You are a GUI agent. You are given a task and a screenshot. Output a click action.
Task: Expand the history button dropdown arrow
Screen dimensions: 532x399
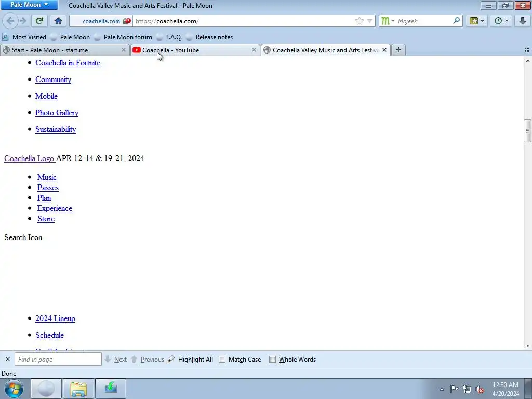(507, 21)
